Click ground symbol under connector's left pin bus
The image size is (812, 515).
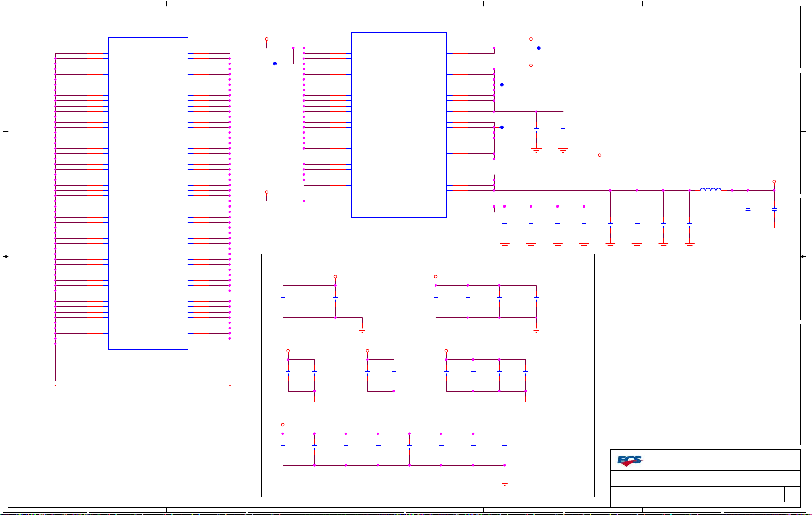(55, 383)
